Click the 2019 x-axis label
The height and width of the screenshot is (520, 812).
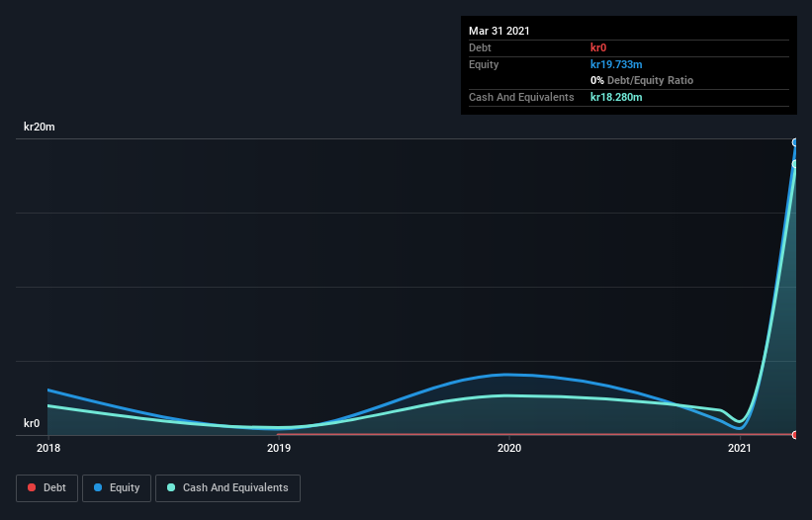pos(279,448)
